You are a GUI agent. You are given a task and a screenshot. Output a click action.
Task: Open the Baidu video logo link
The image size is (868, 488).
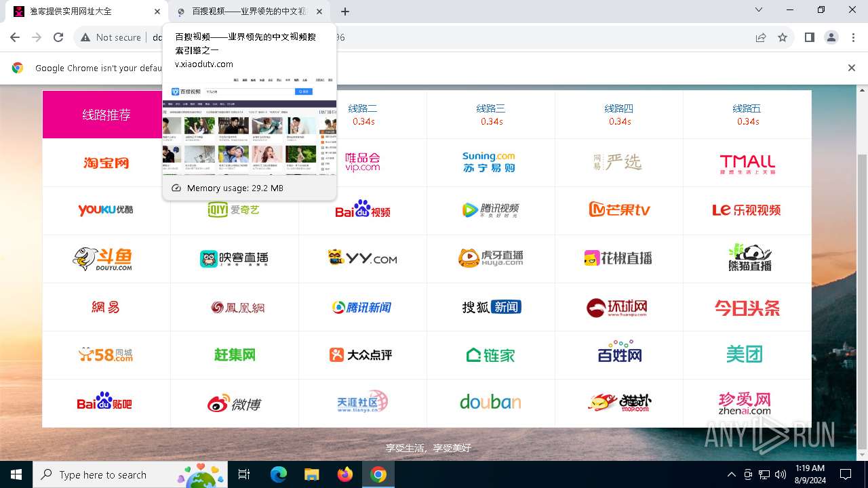click(x=362, y=209)
